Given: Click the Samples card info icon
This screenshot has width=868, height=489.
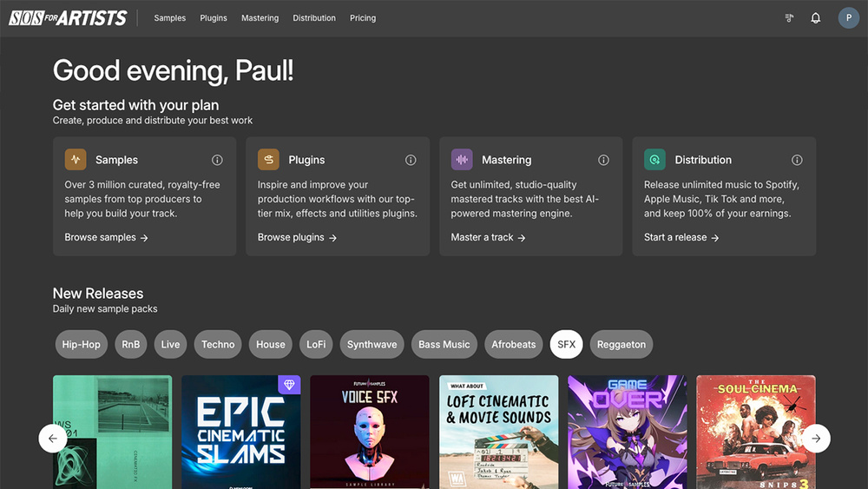Looking at the screenshot, I should (217, 160).
